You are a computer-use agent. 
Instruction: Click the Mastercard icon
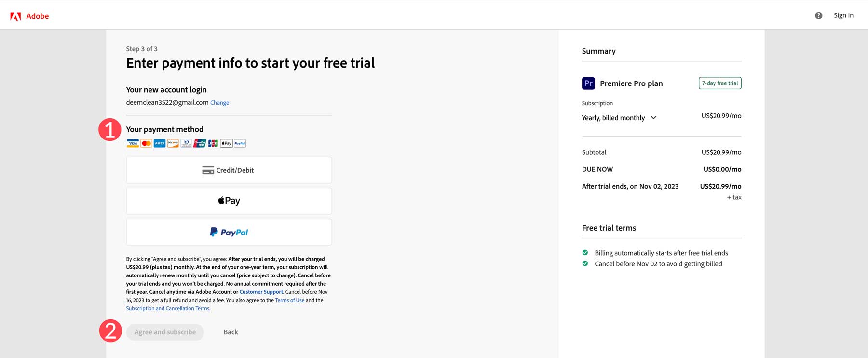click(146, 143)
